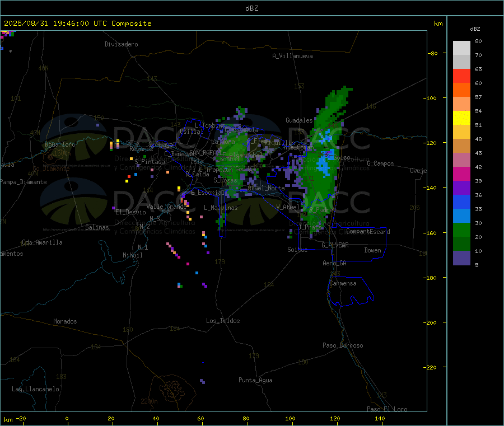Click the Atuel_Norte label
This screenshot has height=426, width=504.
click(266, 188)
